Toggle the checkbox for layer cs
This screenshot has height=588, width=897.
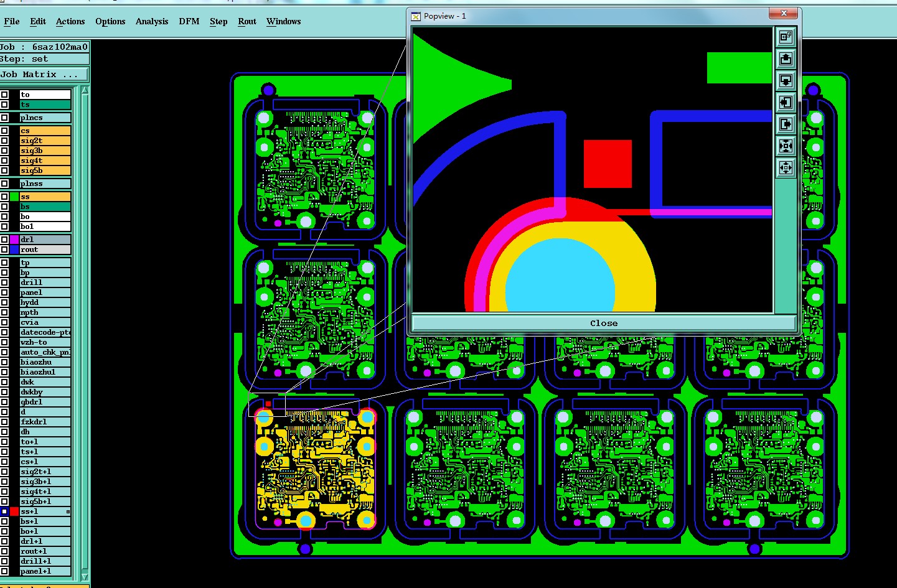4,131
